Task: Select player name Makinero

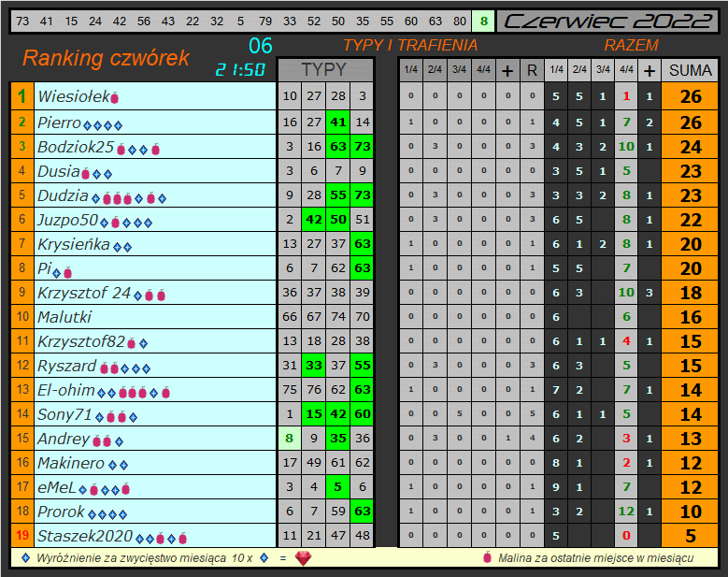Action: (72, 463)
